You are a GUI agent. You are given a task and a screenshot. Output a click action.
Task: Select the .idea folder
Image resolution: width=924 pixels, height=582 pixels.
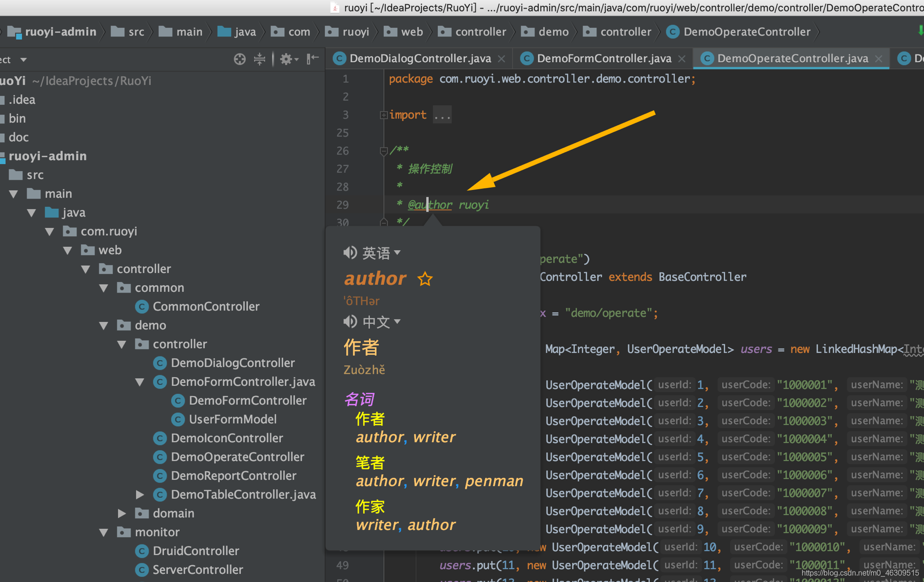22,100
